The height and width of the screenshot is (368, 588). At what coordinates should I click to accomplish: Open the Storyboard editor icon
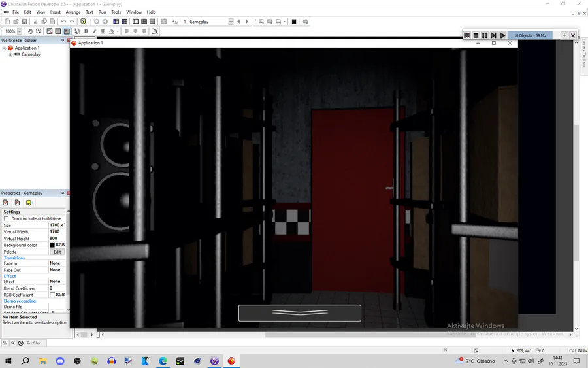116,22
